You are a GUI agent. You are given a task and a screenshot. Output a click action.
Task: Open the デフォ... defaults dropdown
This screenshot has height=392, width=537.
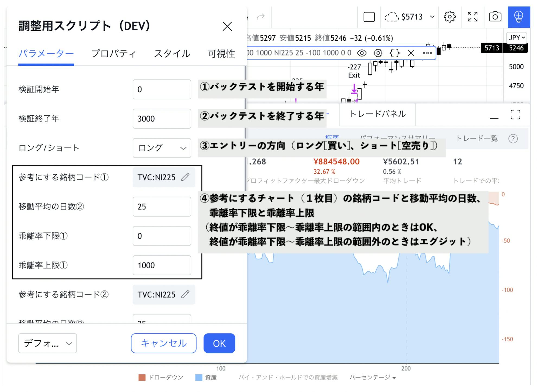point(47,343)
